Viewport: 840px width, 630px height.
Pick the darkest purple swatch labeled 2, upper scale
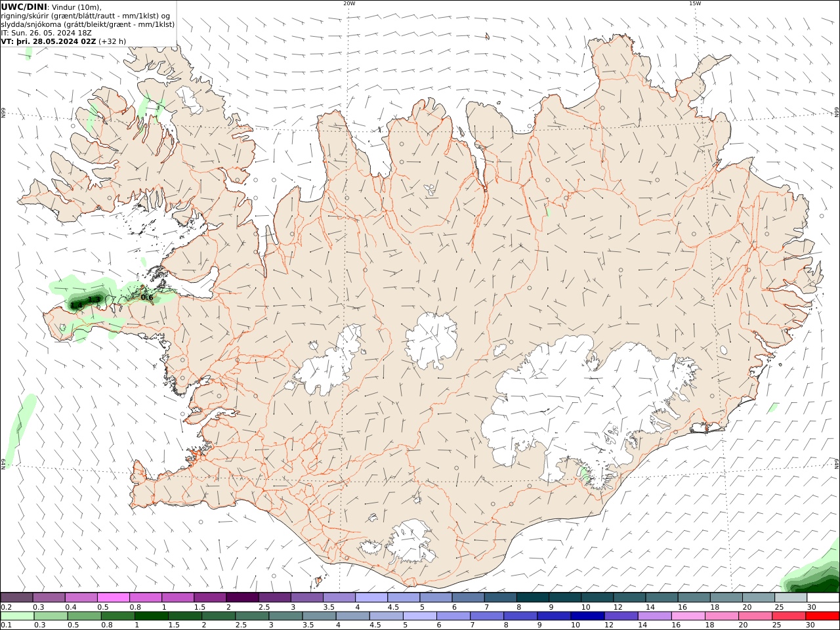pos(242,597)
